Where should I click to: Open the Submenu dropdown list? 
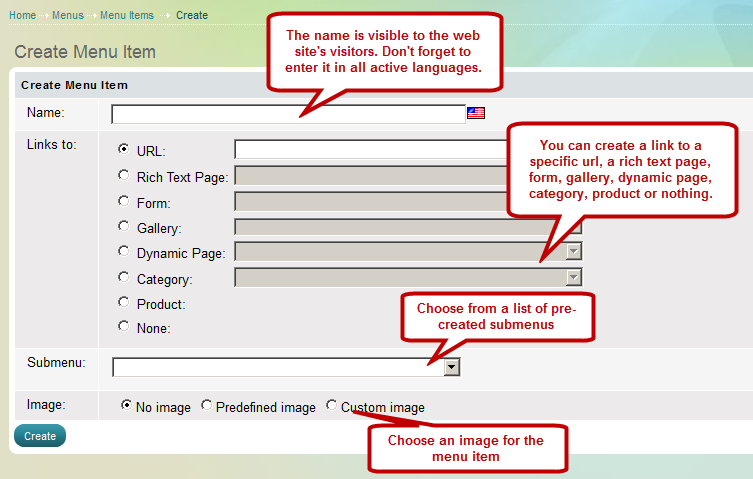click(452, 367)
